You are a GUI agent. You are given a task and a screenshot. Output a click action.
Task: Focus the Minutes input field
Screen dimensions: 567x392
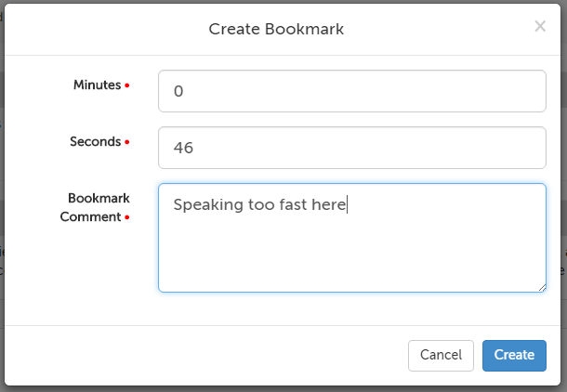point(351,91)
